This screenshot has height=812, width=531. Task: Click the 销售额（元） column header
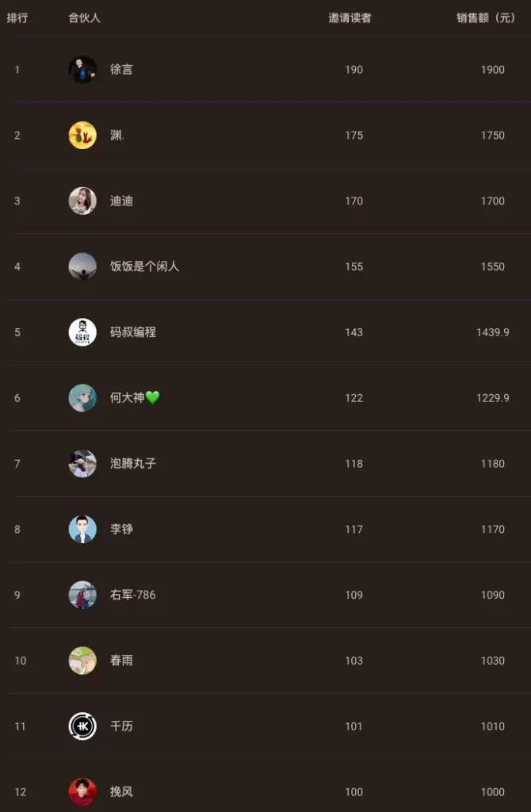(x=483, y=17)
